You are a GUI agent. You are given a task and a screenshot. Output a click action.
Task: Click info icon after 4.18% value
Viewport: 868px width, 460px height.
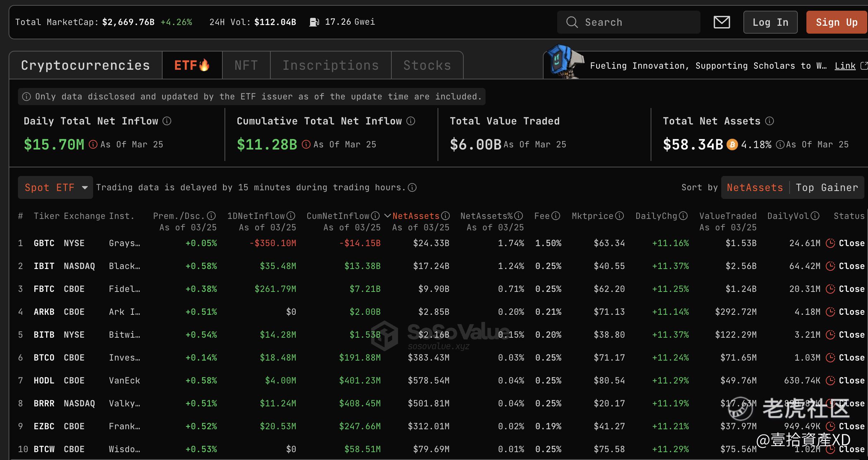click(780, 145)
